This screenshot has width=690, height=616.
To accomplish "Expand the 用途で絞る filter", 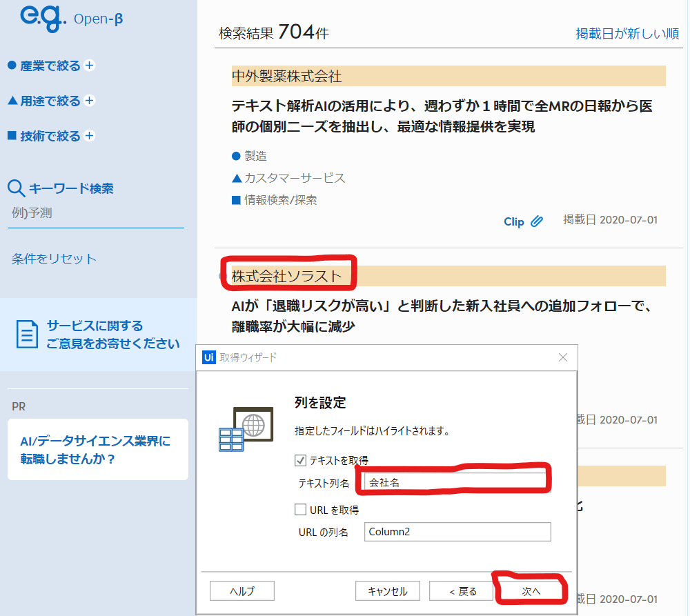I will [x=89, y=101].
